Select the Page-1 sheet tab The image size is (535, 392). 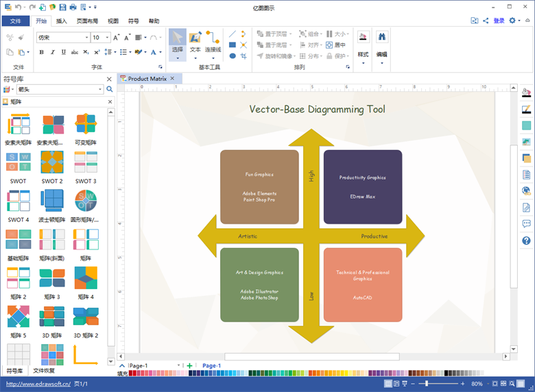(x=211, y=365)
